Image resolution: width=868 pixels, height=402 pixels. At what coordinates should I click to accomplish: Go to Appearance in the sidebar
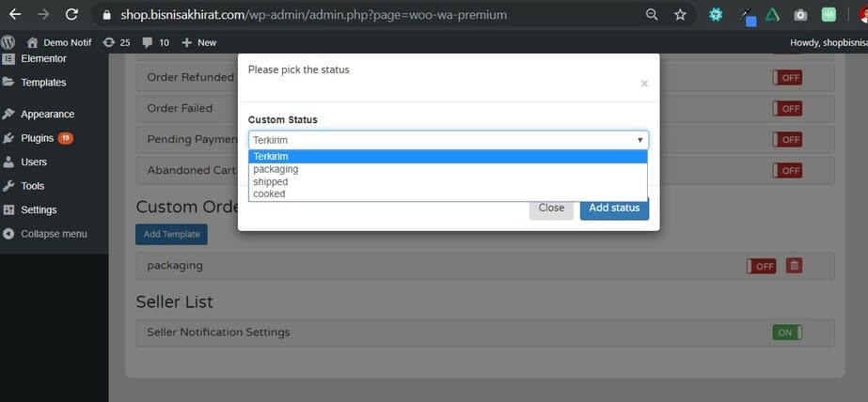coord(47,115)
